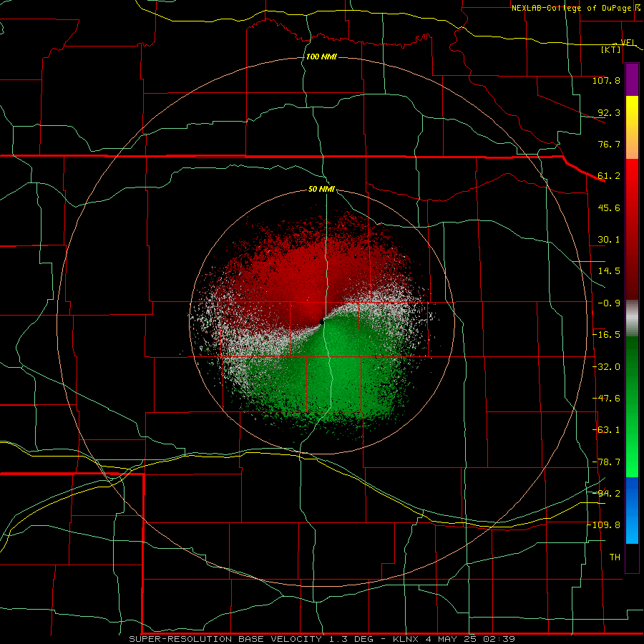Pick the yellow-orange segment of velocity scale
Screen dimensions: 644x644
pyautogui.click(x=632, y=127)
